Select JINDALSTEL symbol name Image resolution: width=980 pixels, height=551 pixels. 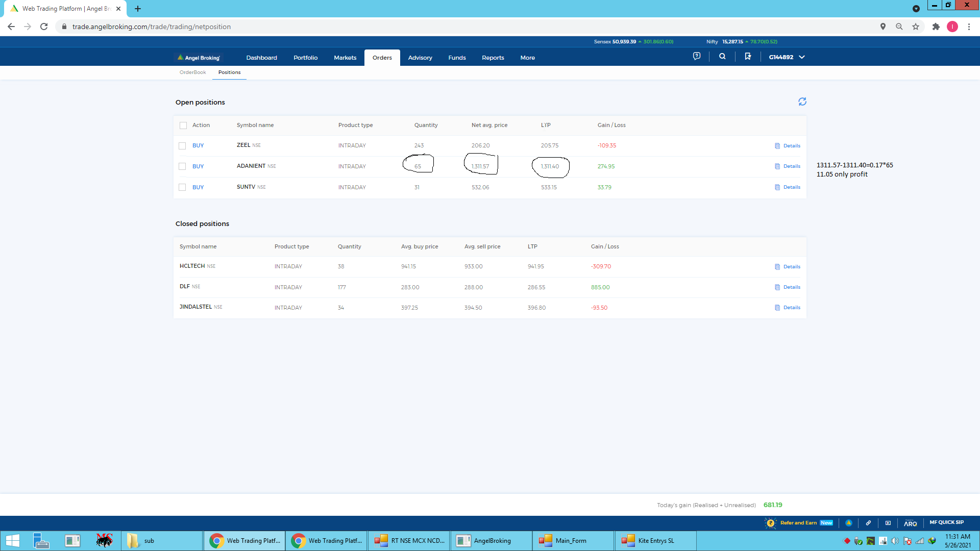[x=195, y=307]
